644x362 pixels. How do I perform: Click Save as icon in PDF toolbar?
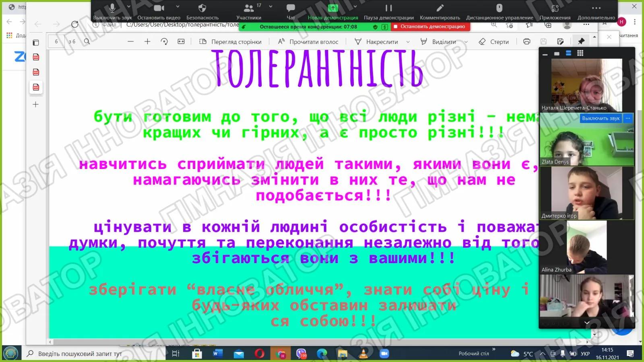point(560,41)
